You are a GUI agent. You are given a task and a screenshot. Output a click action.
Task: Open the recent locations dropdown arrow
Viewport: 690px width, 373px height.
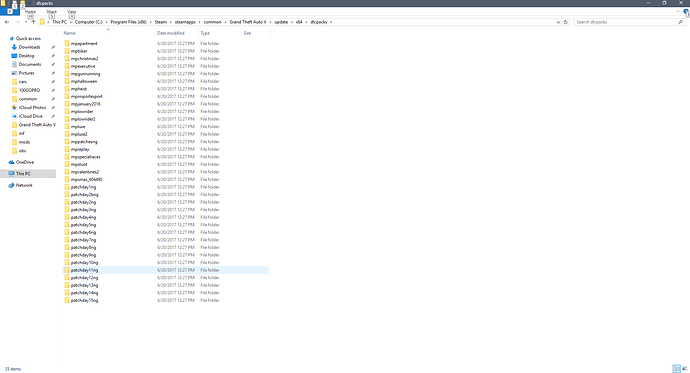click(x=26, y=22)
